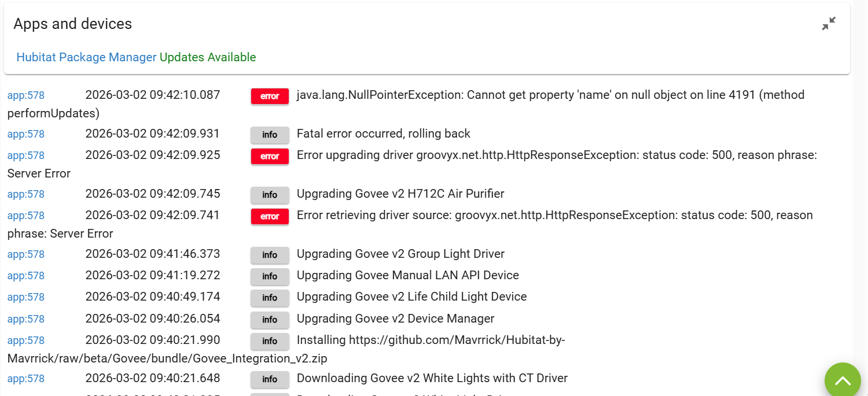Click app:578 link on Fatal error row

click(26, 134)
